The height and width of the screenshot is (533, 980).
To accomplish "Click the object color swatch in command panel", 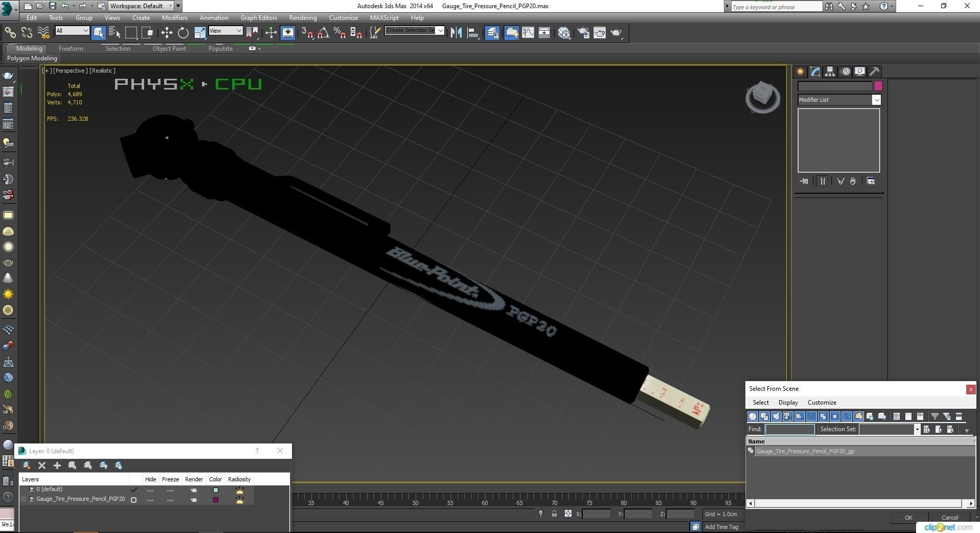I will click(x=878, y=86).
